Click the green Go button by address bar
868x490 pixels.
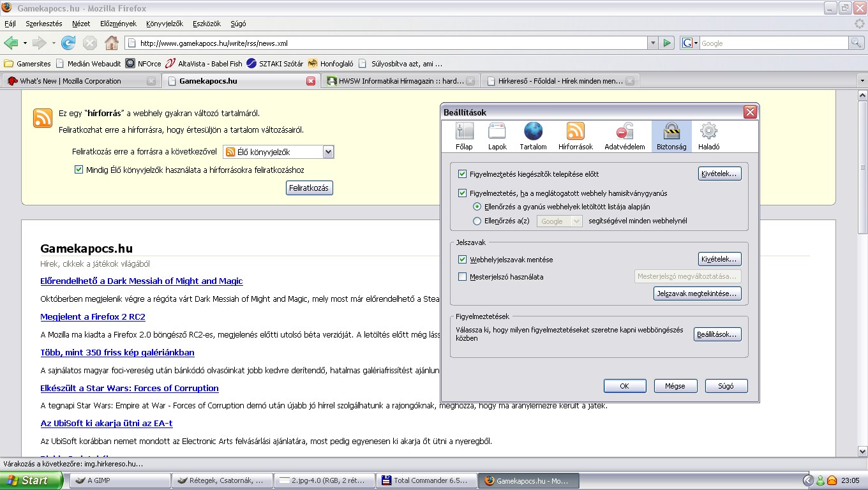(667, 43)
